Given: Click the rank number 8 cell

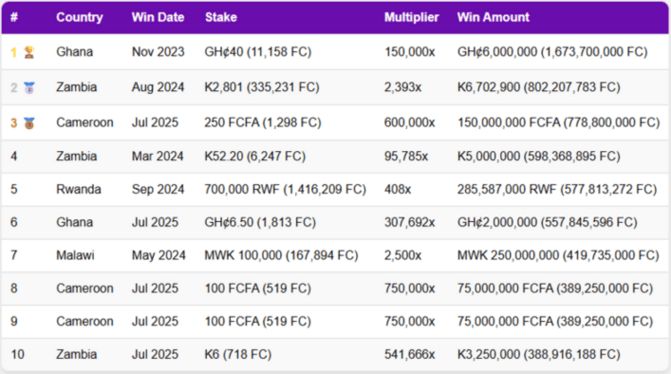Looking at the screenshot, I should 14,288.
